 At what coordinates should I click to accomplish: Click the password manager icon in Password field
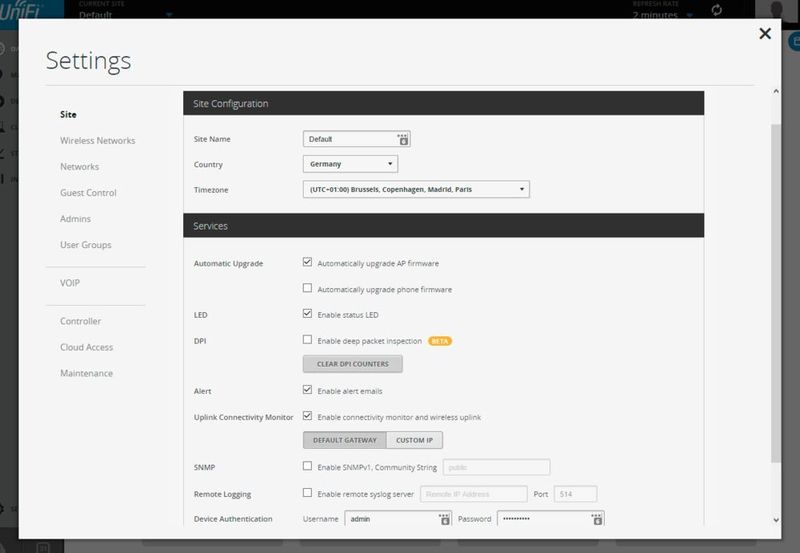click(x=597, y=519)
